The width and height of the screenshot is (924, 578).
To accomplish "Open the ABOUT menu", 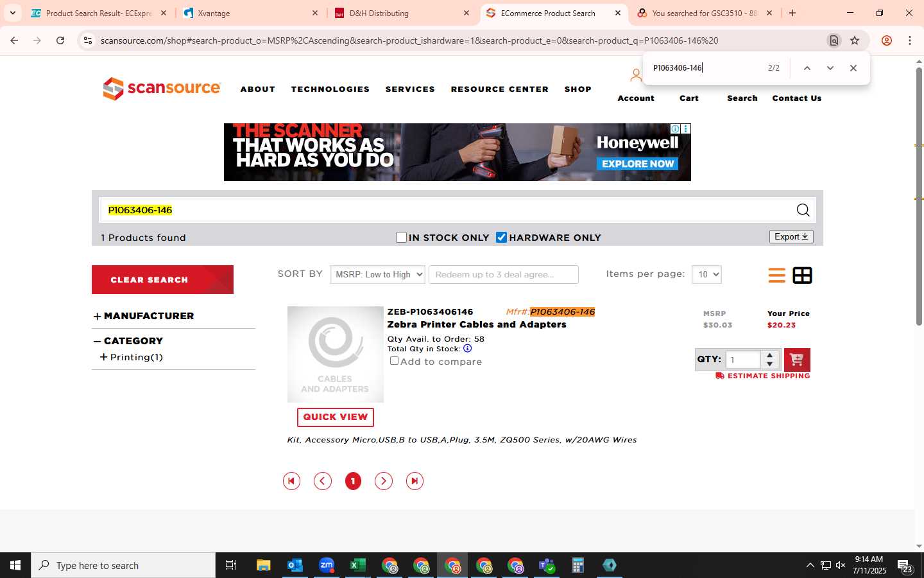I will click(258, 89).
